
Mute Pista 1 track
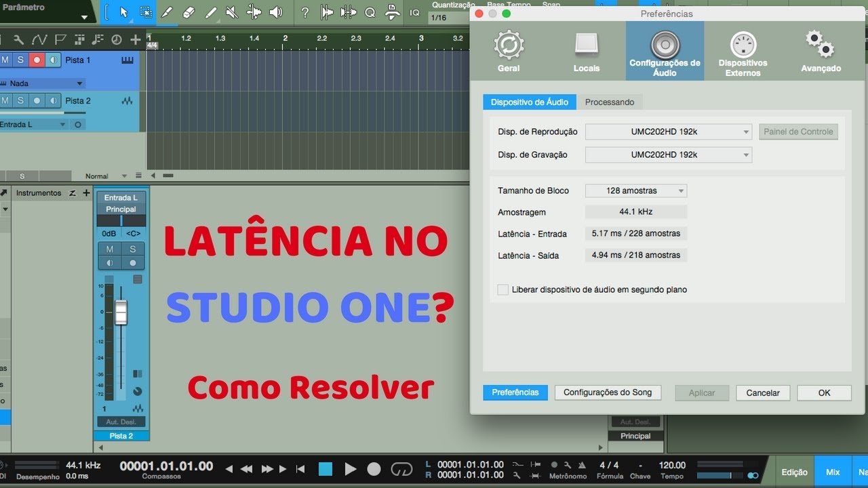[5, 60]
